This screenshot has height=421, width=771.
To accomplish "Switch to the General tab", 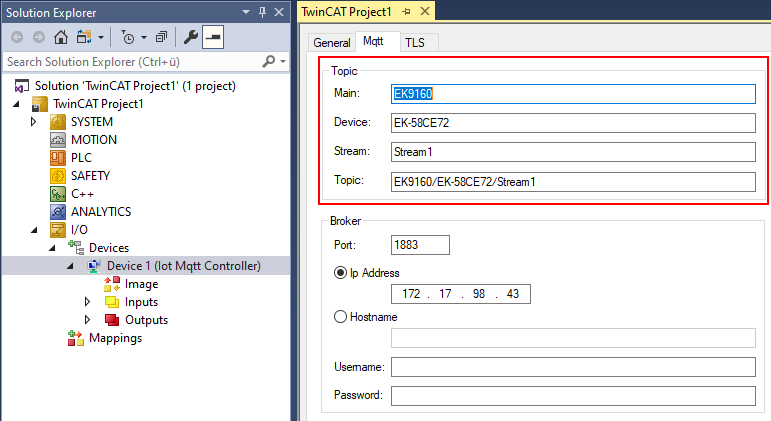I will 332,43.
